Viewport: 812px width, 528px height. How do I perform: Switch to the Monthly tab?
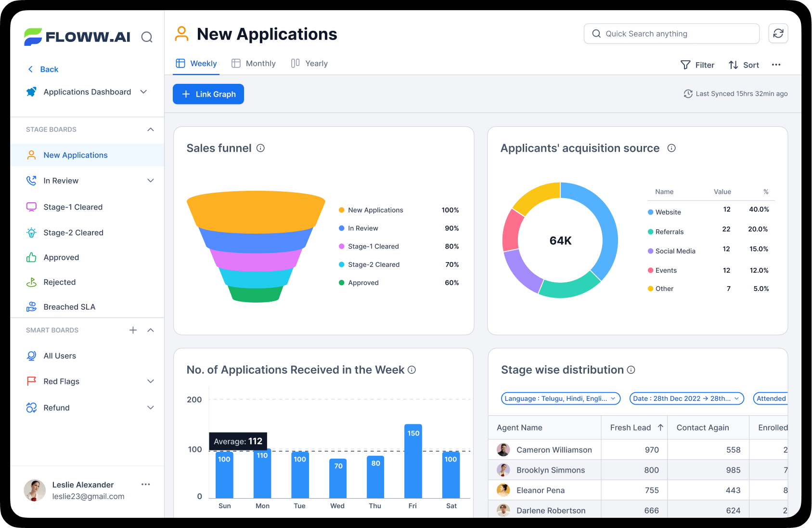point(254,64)
